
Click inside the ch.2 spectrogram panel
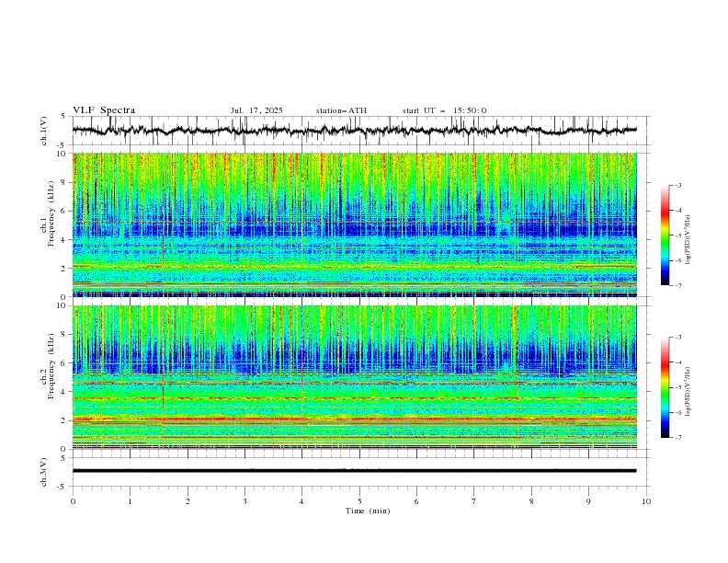(x=354, y=377)
